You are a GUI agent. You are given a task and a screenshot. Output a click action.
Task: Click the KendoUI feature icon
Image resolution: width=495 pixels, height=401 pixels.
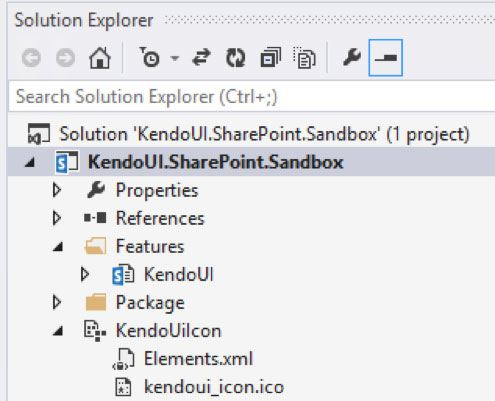[123, 275]
